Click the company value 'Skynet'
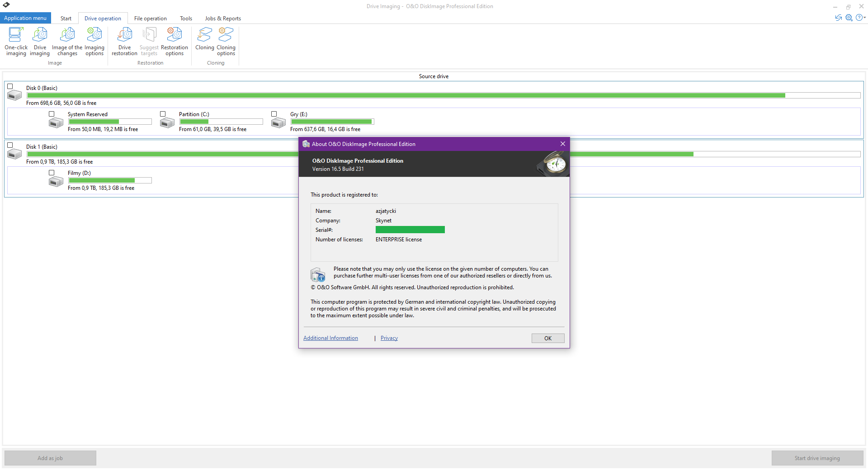Image resolution: width=868 pixels, height=470 pixels. [x=383, y=221]
